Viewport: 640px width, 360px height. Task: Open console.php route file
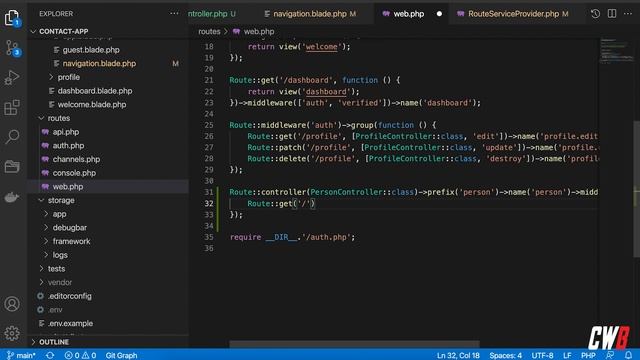pyautogui.click(x=74, y=173)
